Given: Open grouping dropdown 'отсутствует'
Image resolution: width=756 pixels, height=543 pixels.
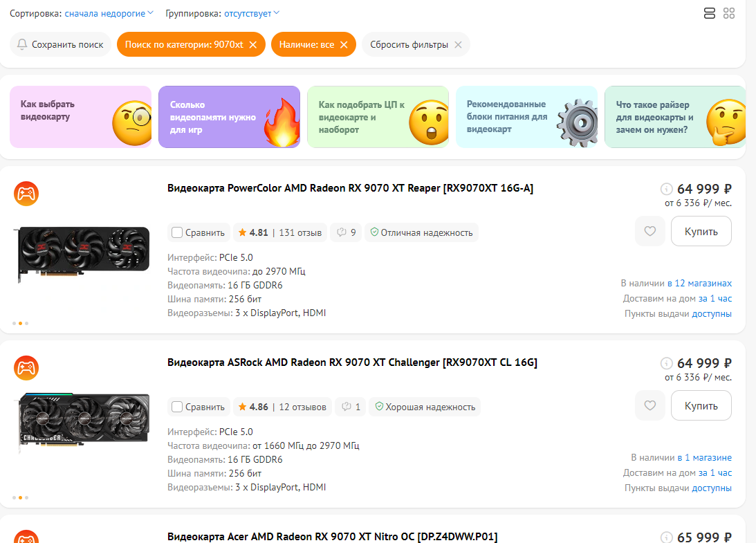Looking at the screenshot, I should (252, 14).
